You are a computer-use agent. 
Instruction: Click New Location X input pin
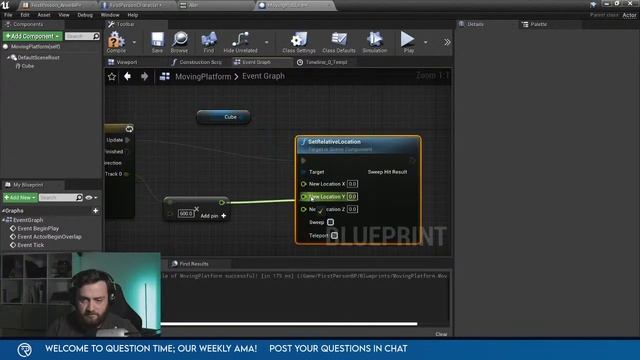pos(304,184)
